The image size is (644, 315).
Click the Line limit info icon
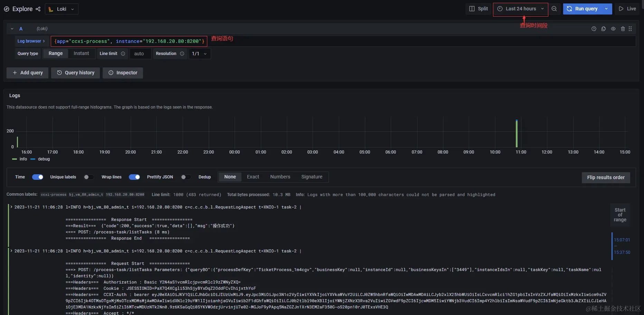[123, 54]
